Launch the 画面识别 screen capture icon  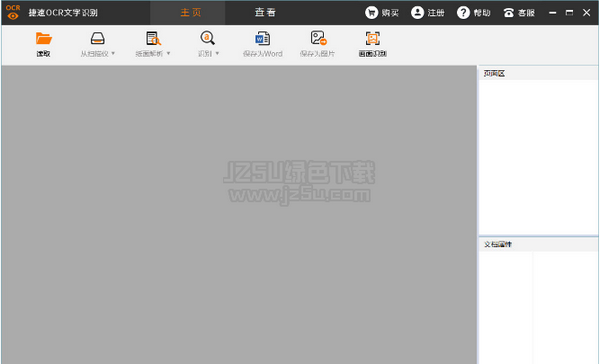372,38
